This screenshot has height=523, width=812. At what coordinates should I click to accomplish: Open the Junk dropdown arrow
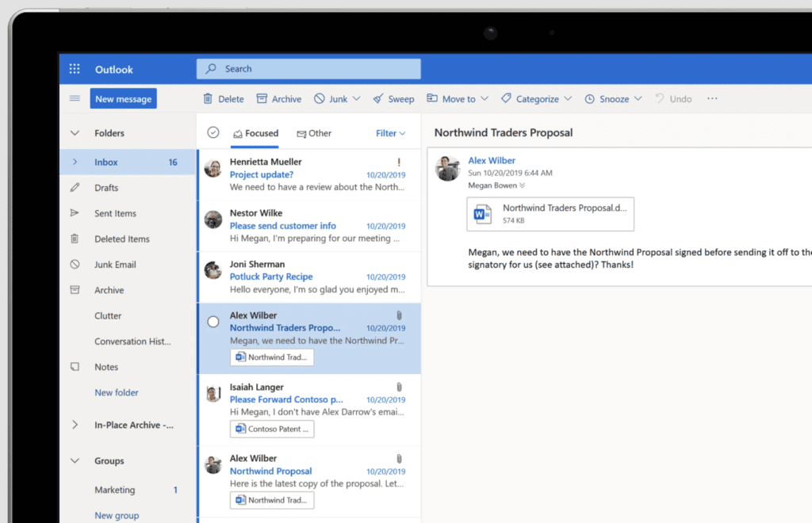pos(356,98)
